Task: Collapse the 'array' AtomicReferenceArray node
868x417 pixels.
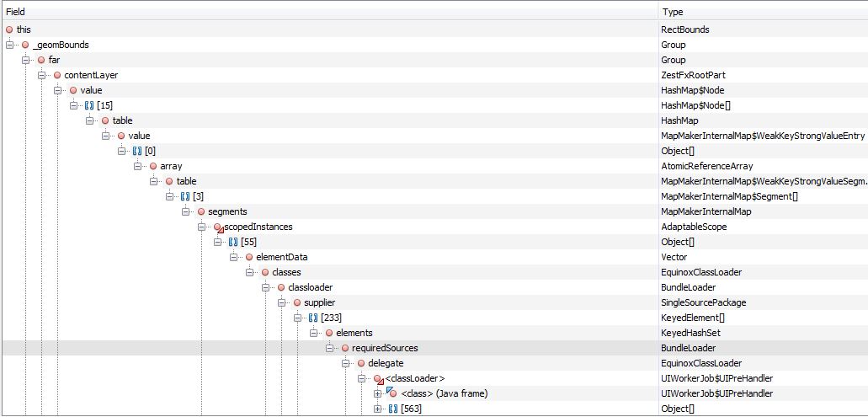Action: click(137, 166)
